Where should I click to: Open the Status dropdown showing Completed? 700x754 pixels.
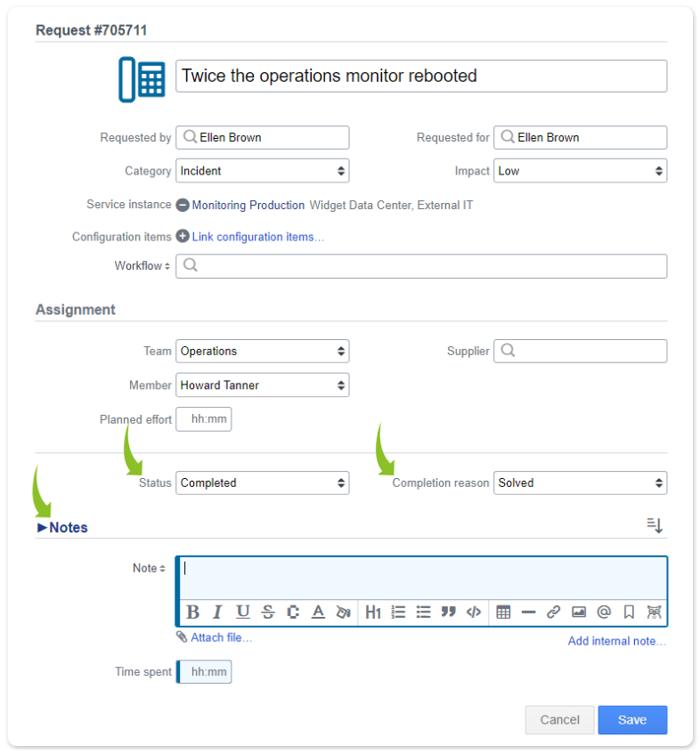[x=262, y=482]
